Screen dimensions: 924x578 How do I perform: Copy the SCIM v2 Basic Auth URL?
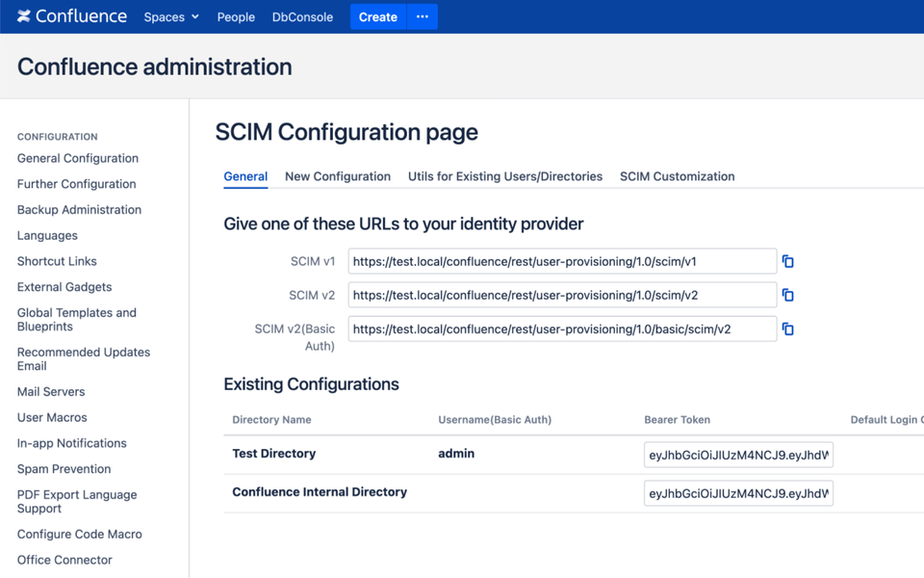point(788,329)
